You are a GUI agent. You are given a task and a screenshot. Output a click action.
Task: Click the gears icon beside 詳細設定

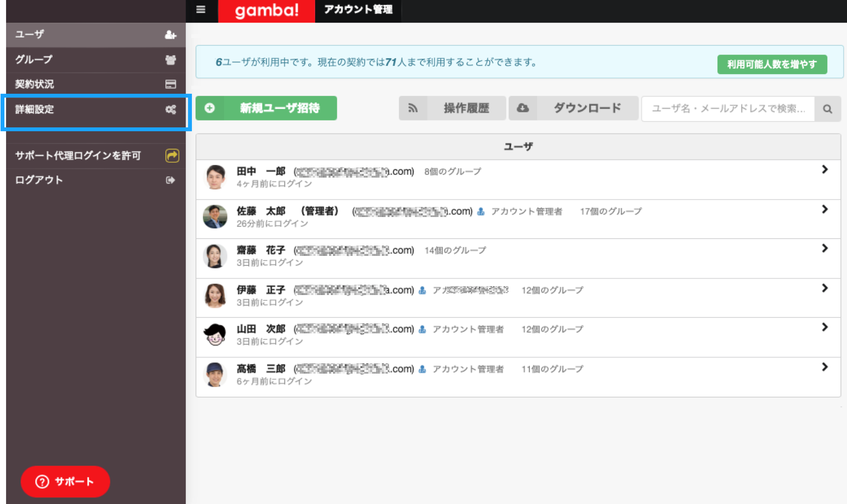170,109
